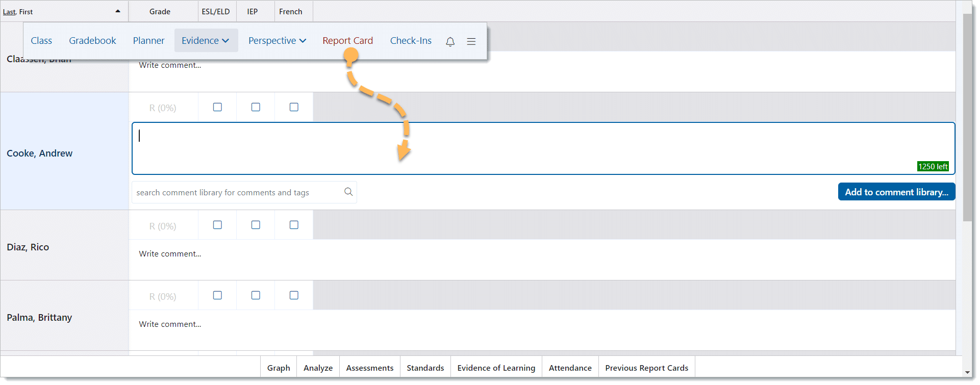
Task: Click Add to comment library button
Action: coord(896,192)
